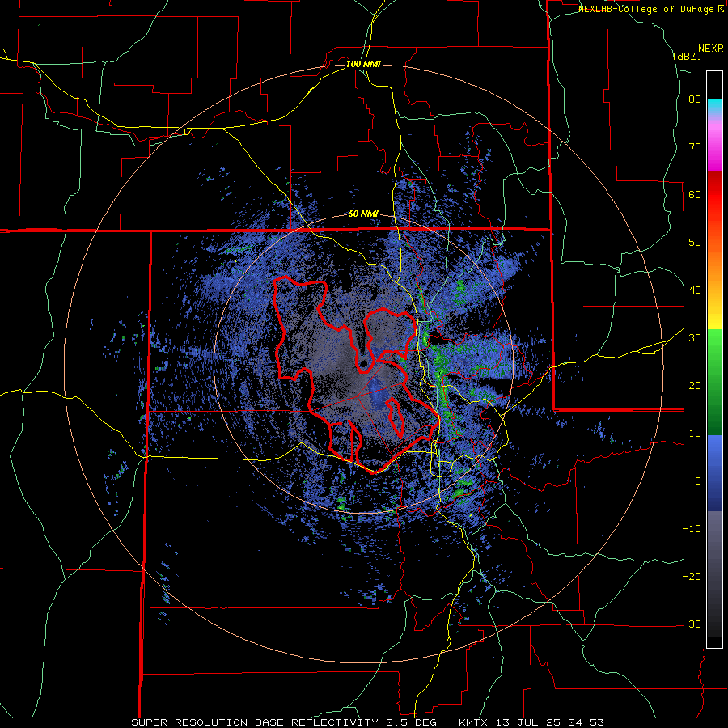Select the blue band on the color bar

[x=714, y=473]
